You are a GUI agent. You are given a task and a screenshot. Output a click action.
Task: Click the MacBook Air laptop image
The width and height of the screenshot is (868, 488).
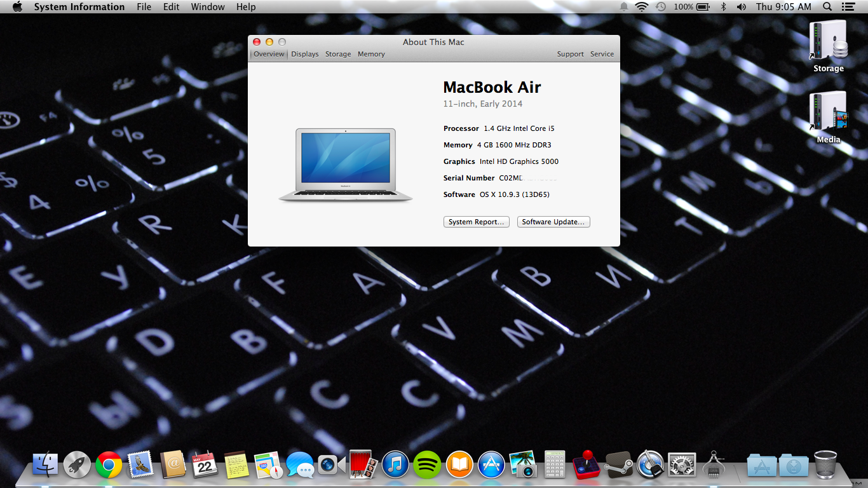point(346,165)
